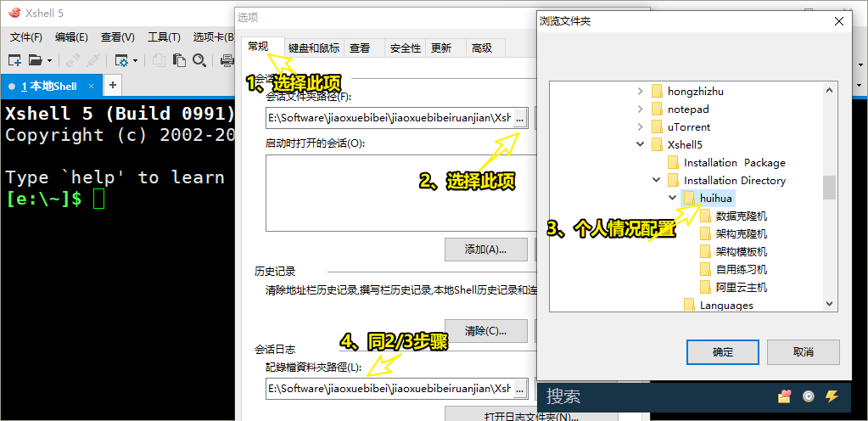Open the 工具(T) menu
868x421 pixels.
tap(164, 37)
